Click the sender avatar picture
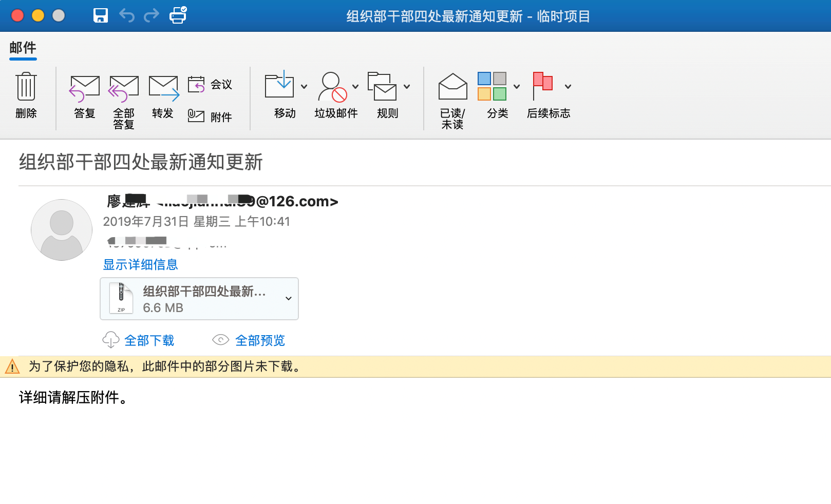The height and width of the screenshot is (504, 831). (62, 230)
